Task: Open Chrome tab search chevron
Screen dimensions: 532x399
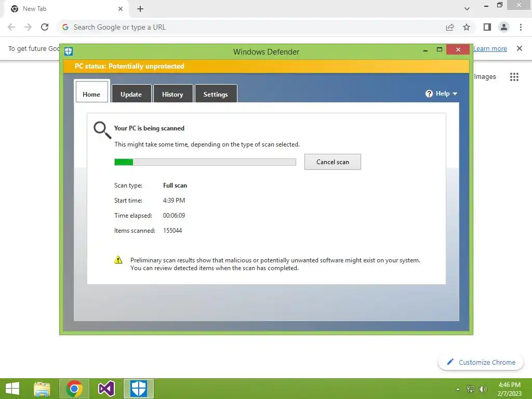Action: pos(467,9)
